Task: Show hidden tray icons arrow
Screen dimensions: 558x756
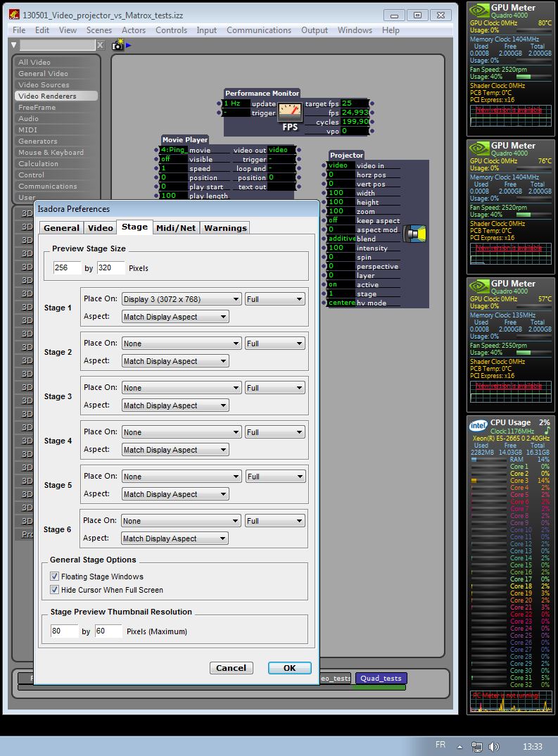Action: coord(459,747)
